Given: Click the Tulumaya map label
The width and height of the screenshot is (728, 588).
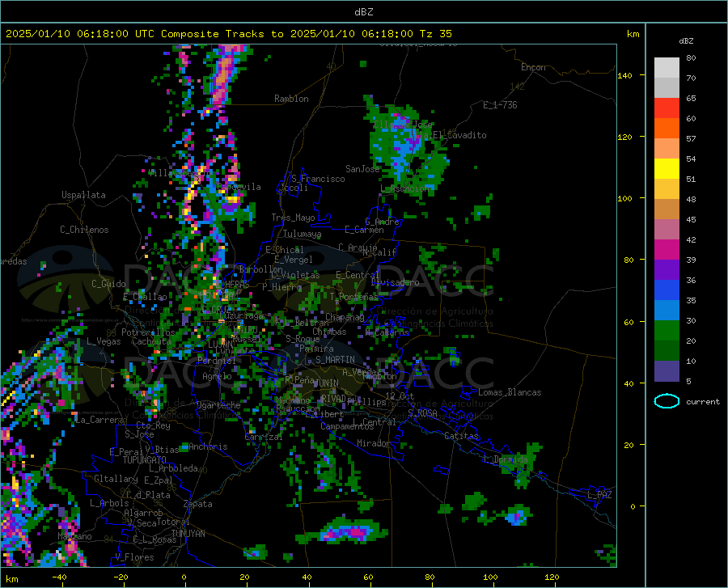Looking at the screenshot, I should click(302, 234).
